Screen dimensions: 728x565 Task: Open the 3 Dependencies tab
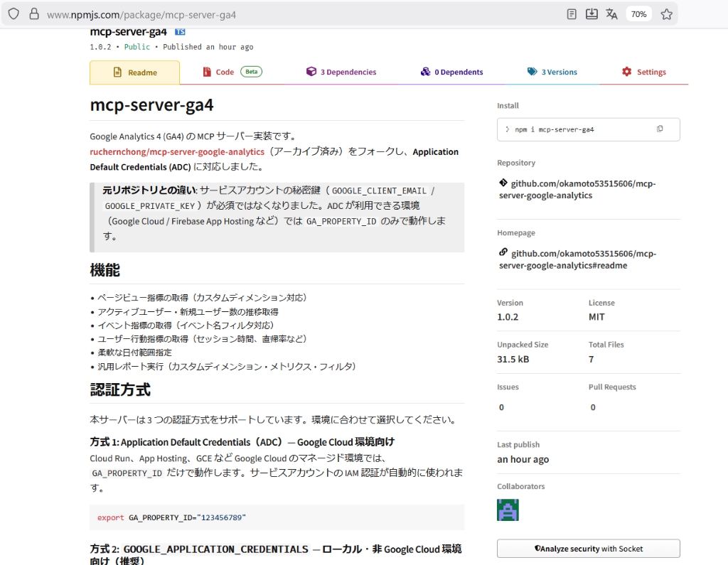click(341, 72)
